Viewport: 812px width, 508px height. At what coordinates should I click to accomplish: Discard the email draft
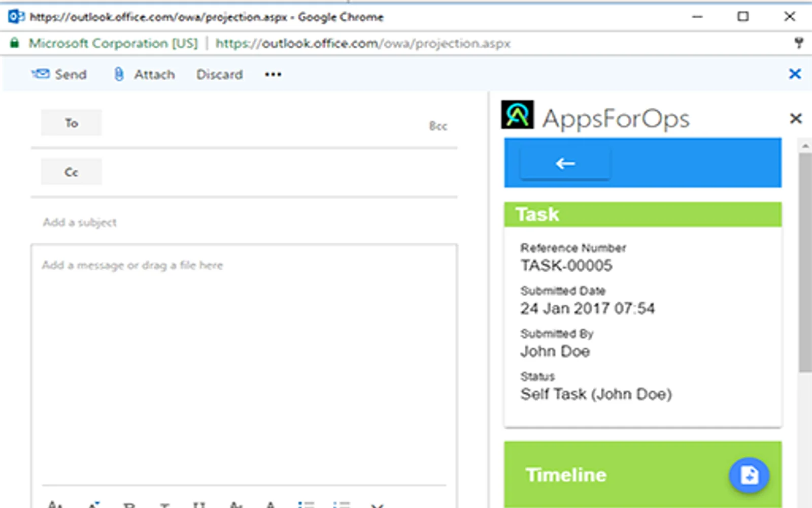click(219, 75)
